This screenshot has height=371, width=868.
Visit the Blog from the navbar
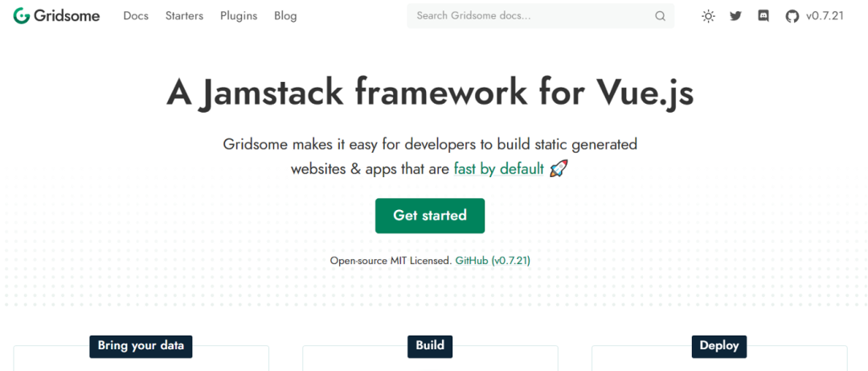click(285, 16)
